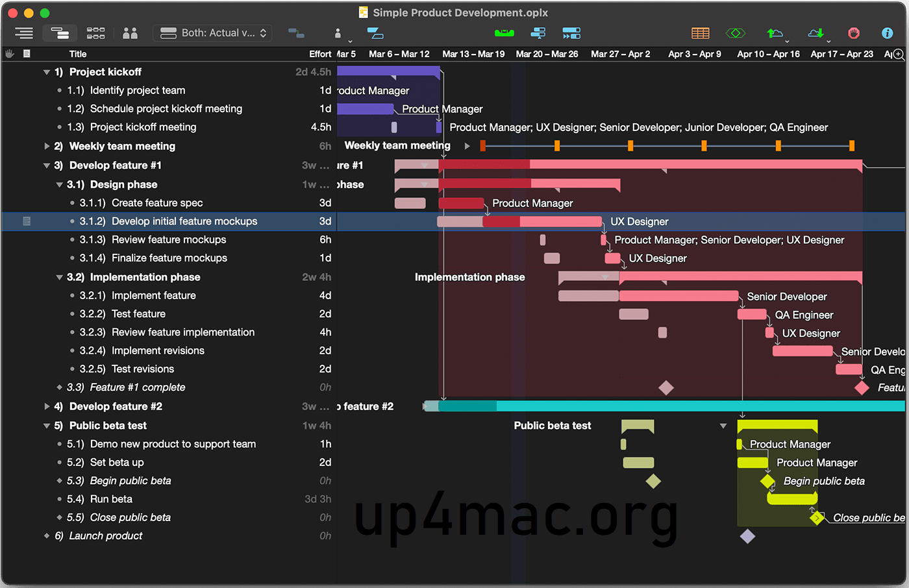Image resolution: width=909 pixels, height=588 pixels.
Task: Open Inspectors via the blue info icon
Action: coord(887,32)
